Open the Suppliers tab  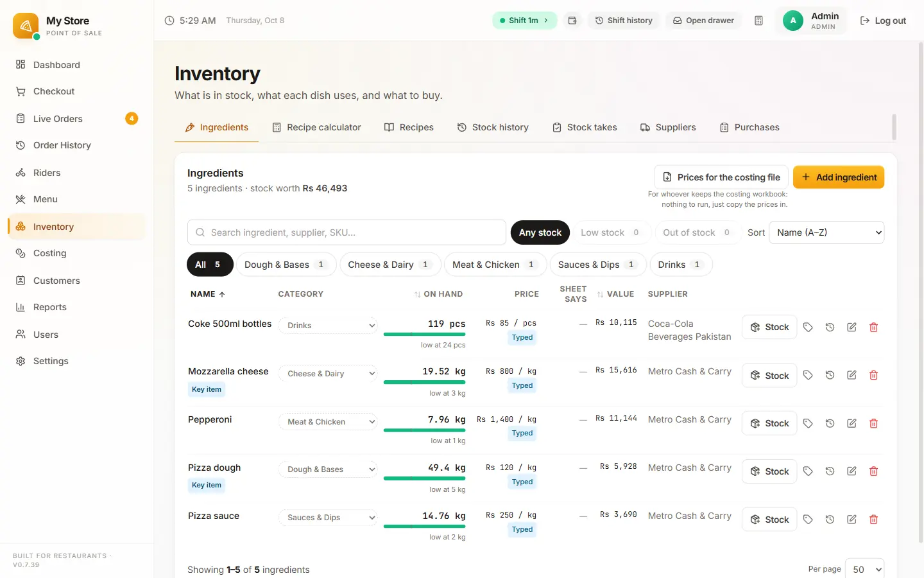click(668, 127)
